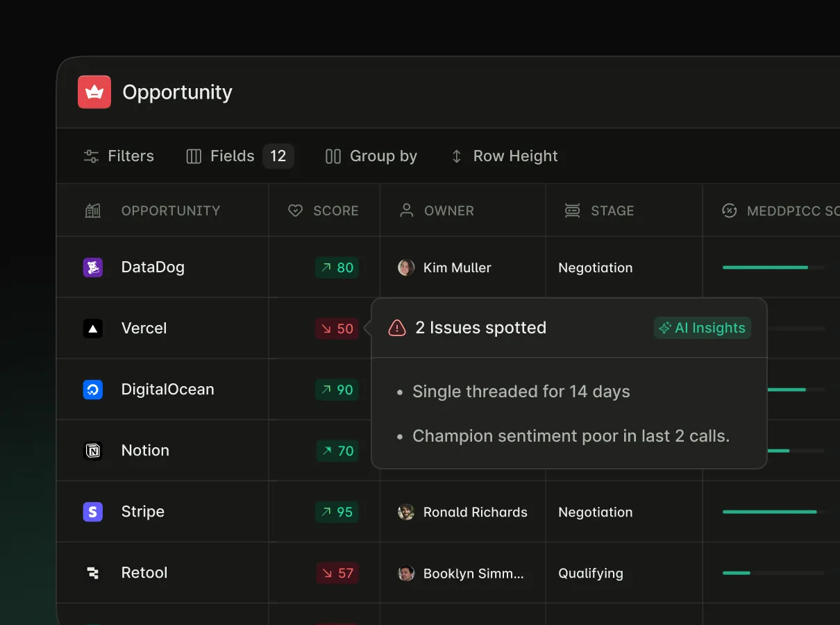Click the MEDDPICC column header

pyautogui.click(x=793, y=210)
